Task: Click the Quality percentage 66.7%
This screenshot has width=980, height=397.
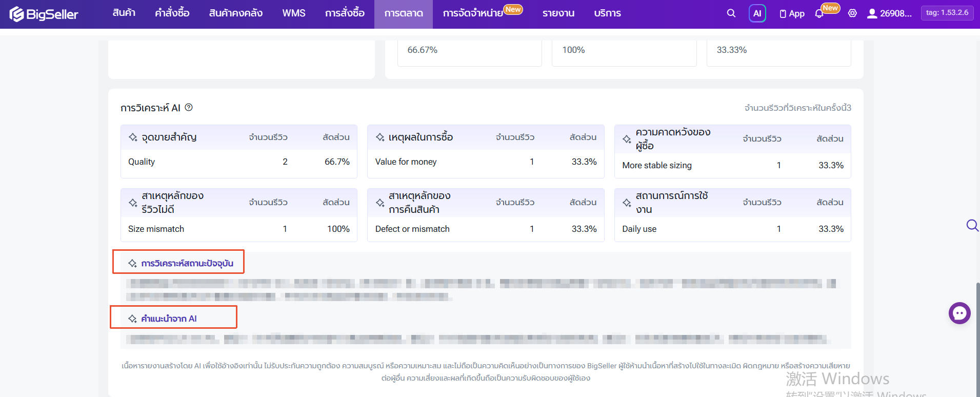Action: pyautogui.click(x=337, y=162)
